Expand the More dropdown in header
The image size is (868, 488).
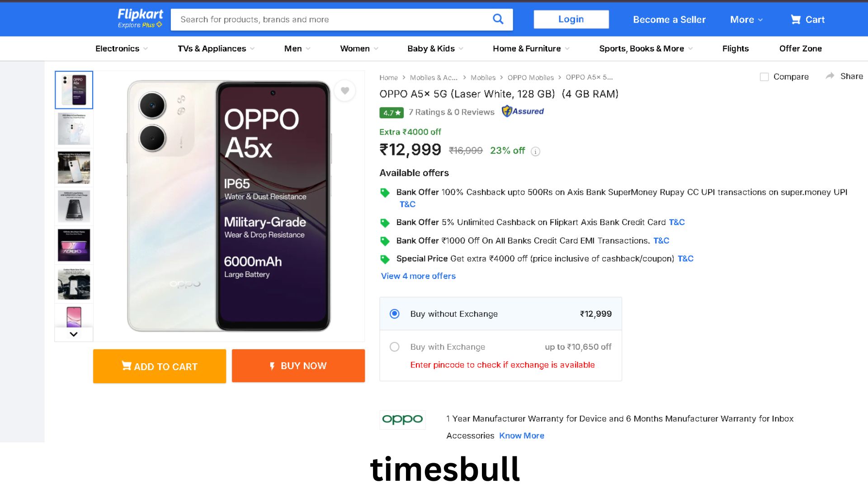(x=746, y=19)
